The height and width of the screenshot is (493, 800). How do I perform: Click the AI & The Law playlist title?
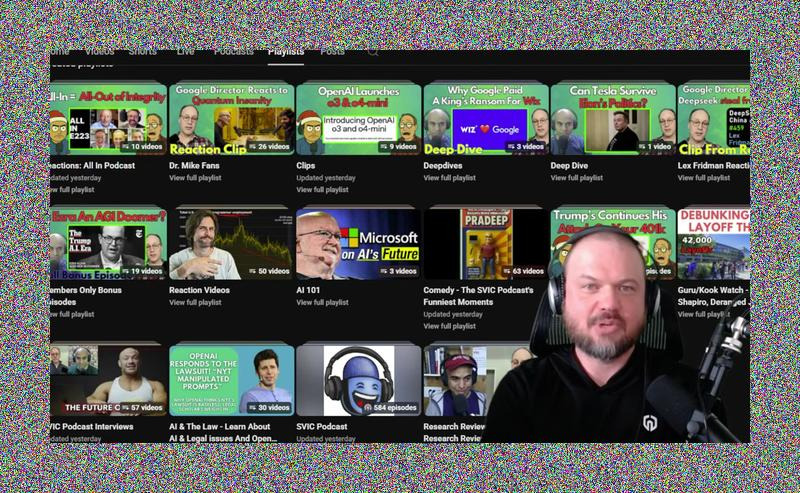point(223,432)
